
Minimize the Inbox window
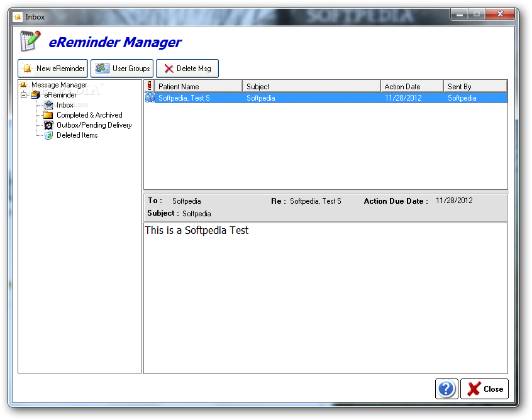tap(460, 14)
